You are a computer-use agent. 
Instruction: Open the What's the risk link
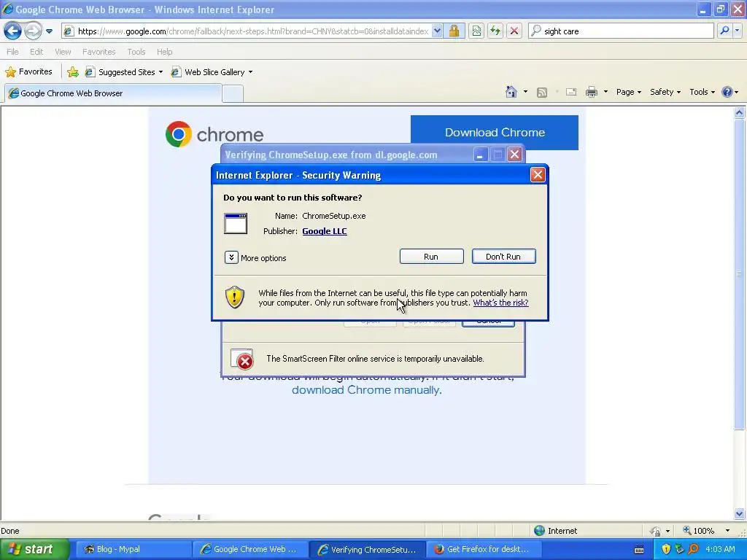click(x=500, y=303)
